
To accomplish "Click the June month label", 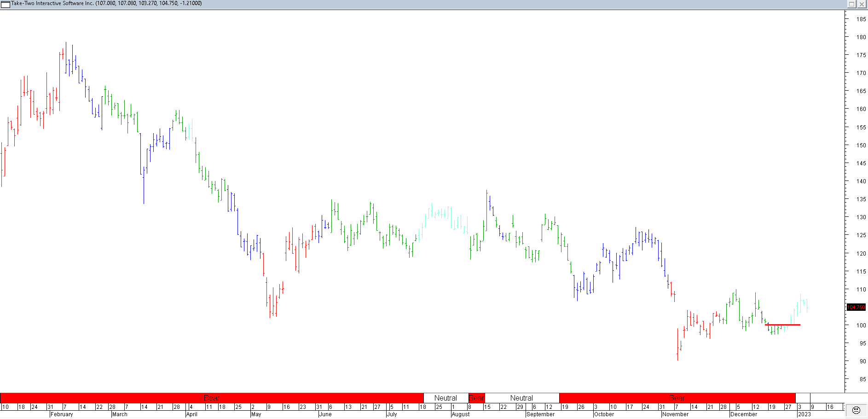I will [325, 414].
